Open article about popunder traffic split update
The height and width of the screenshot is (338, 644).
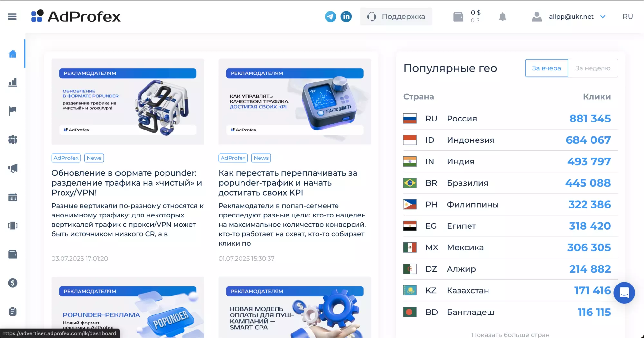click(x=127, y=183)
